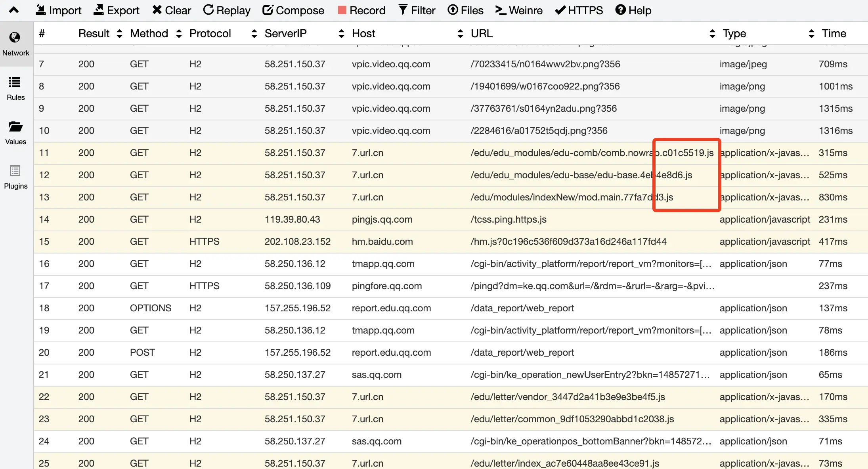Sort the list by the Method column arrows
The height and width of the screenshot is (469, 868).
point(179,34)
